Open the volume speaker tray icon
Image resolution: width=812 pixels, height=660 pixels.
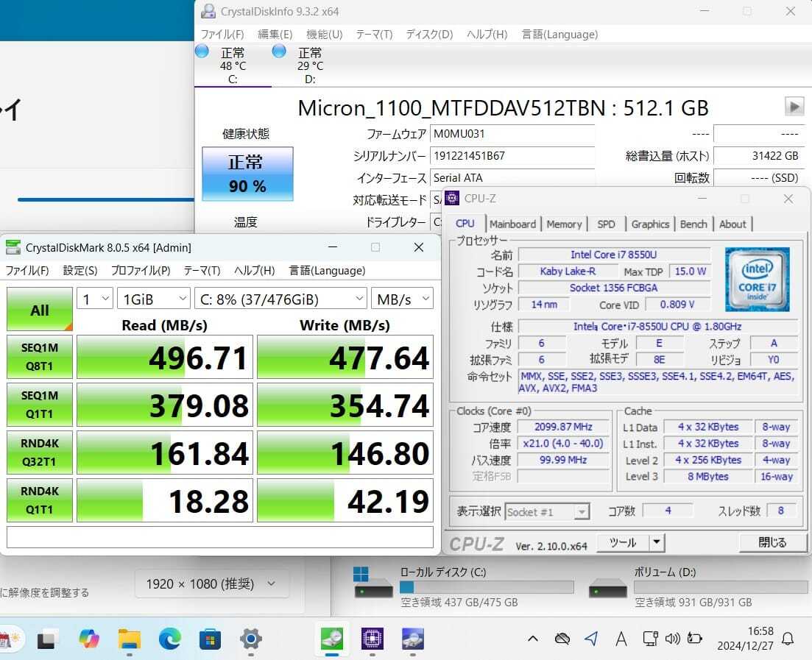pos(672,638)
